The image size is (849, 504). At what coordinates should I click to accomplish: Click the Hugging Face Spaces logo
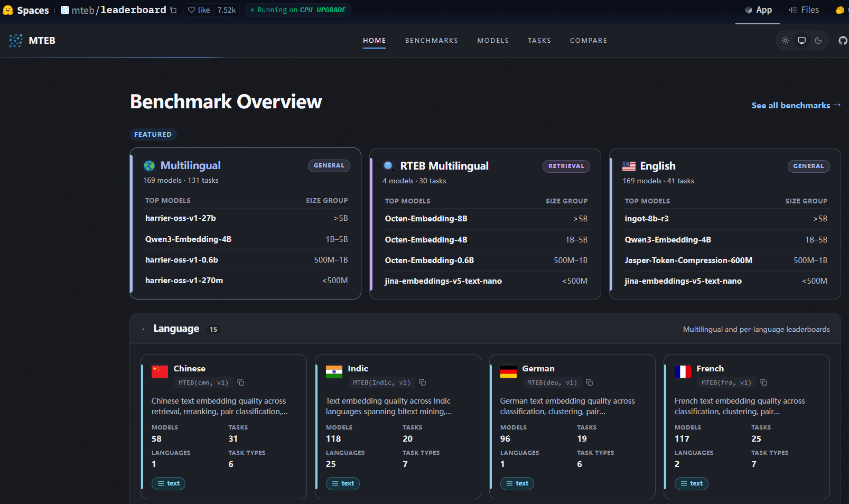coord(8,10)
